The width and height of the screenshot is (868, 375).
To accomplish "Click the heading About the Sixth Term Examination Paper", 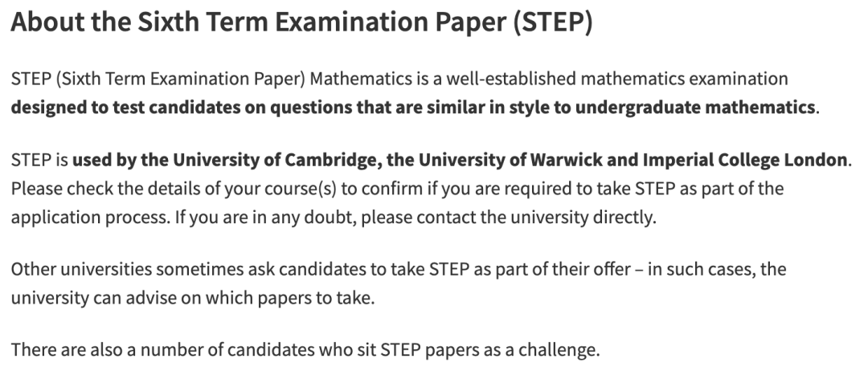I will pyautogui.click(x=301, y=22).
